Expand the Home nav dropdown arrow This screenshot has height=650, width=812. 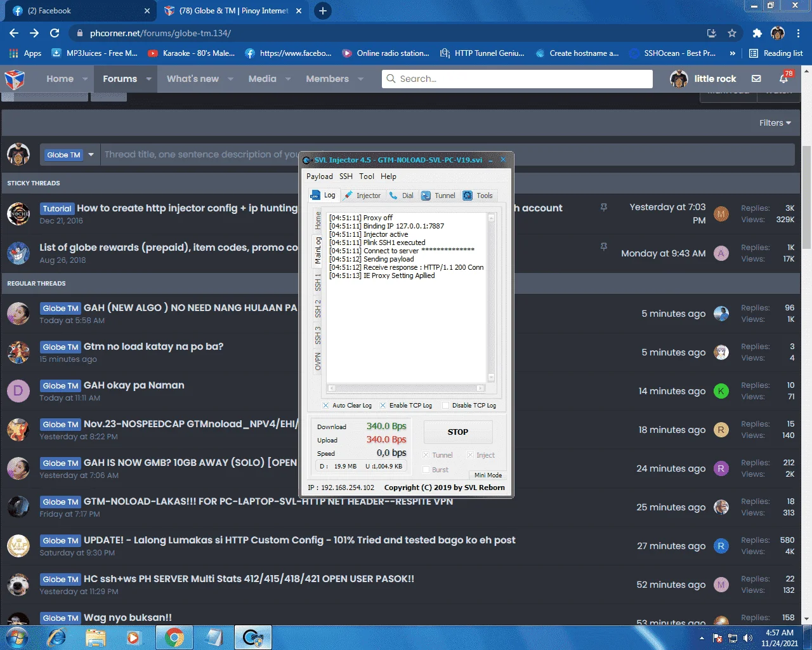86,79
